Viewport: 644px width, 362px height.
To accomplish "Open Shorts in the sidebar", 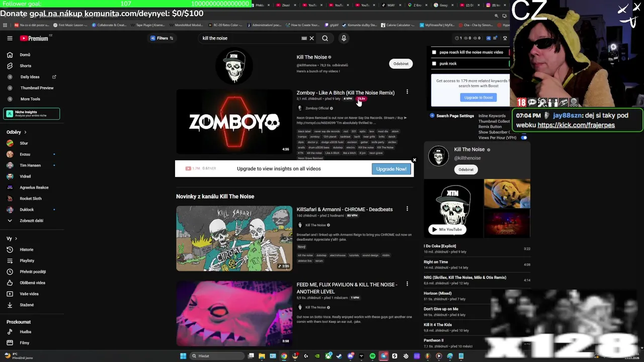I will (x=25, y=66).
